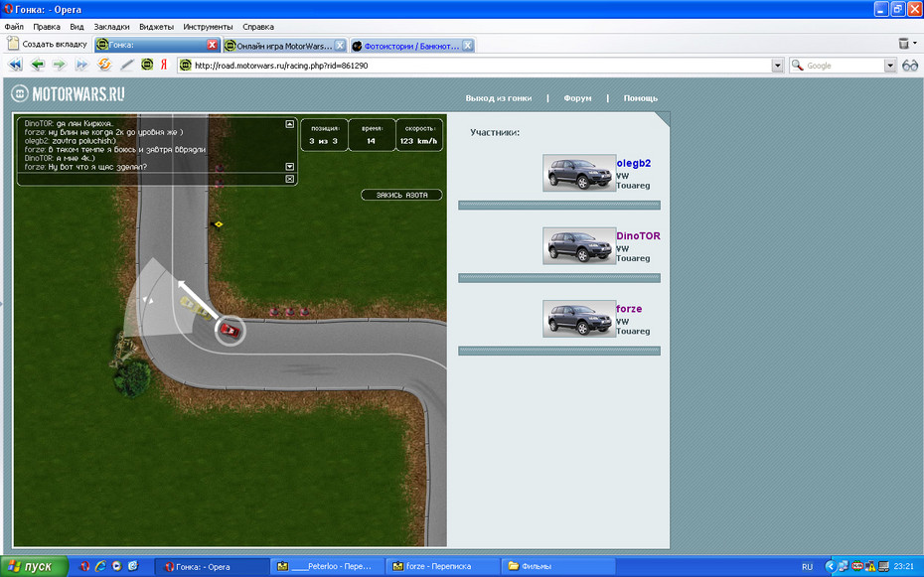Viewport: 924px width, 577px height.
Task: Open DinoTOR player profile link
Action: tap(638, 235)
